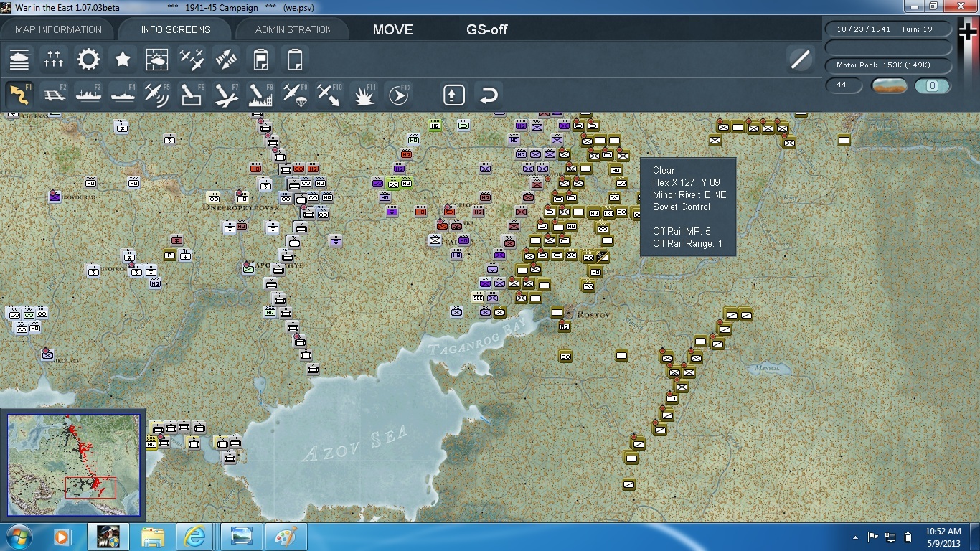980x551 pixels.
Task: Select F7 bomb airfield mode
Action: pyautogui.click(x=226, y=95)
